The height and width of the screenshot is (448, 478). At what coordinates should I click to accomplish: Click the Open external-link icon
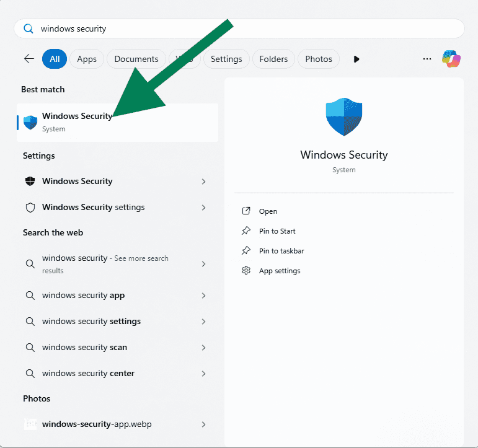pyautogui.click(x=246, y=211)
